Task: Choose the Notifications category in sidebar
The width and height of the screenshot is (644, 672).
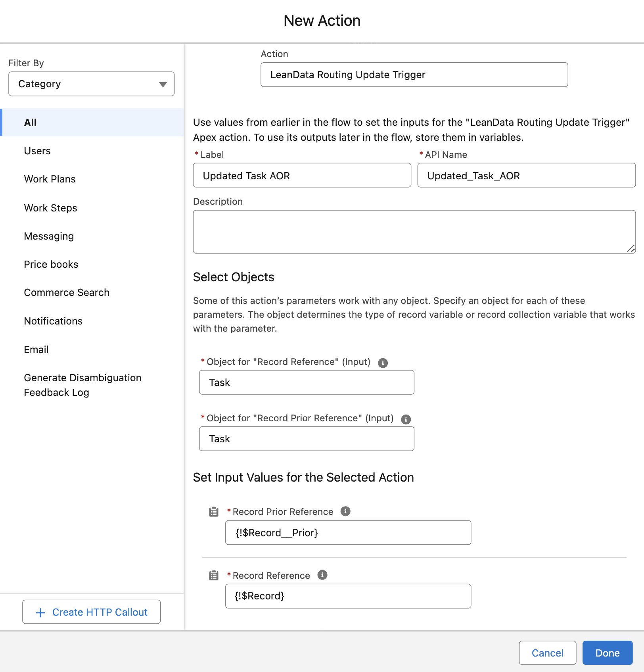Action: coord(53,321)
